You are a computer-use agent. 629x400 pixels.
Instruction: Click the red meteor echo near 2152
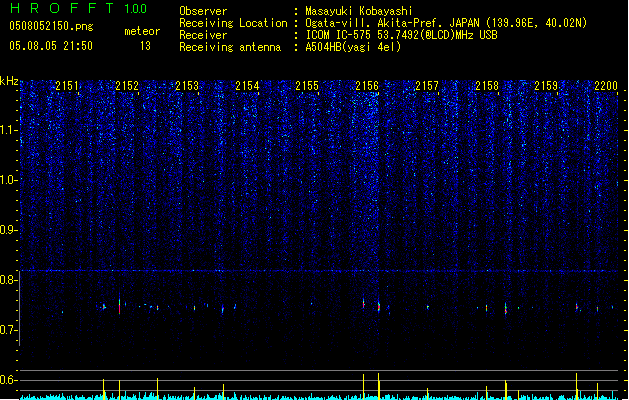coord(120,307)
